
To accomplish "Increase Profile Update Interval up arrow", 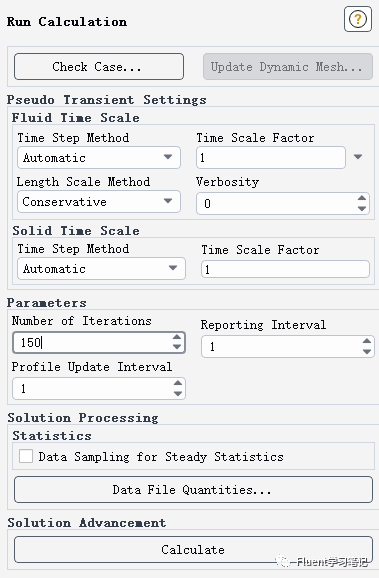I will point(178,383).
